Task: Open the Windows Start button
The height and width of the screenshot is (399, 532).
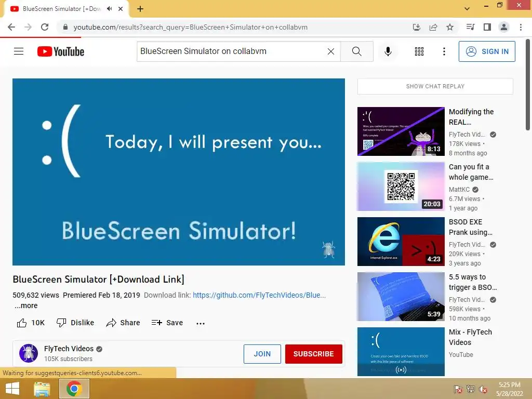Action: click(12, 389)
